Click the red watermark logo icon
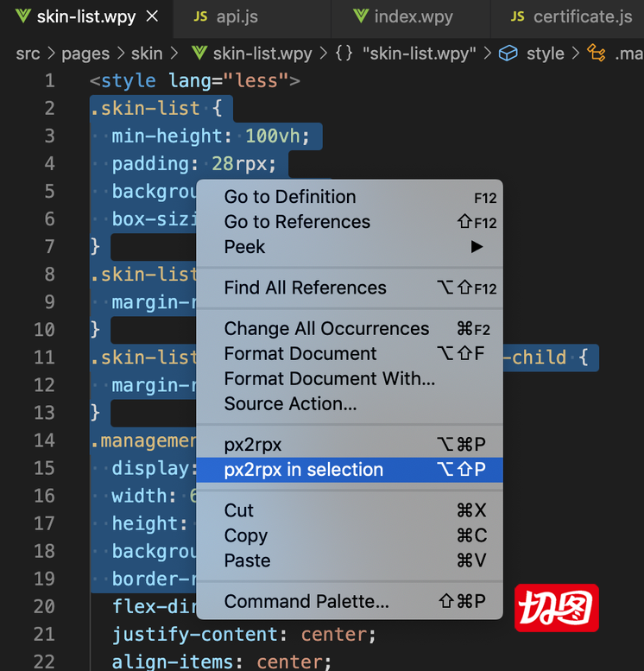This screenshot has height=671, width=644. point(557,608)
